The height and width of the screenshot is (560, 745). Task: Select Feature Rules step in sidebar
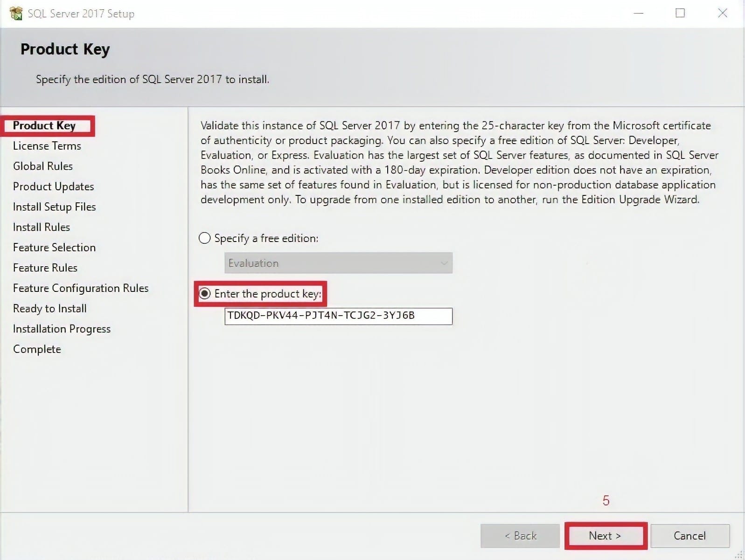[x=45, y=268]
